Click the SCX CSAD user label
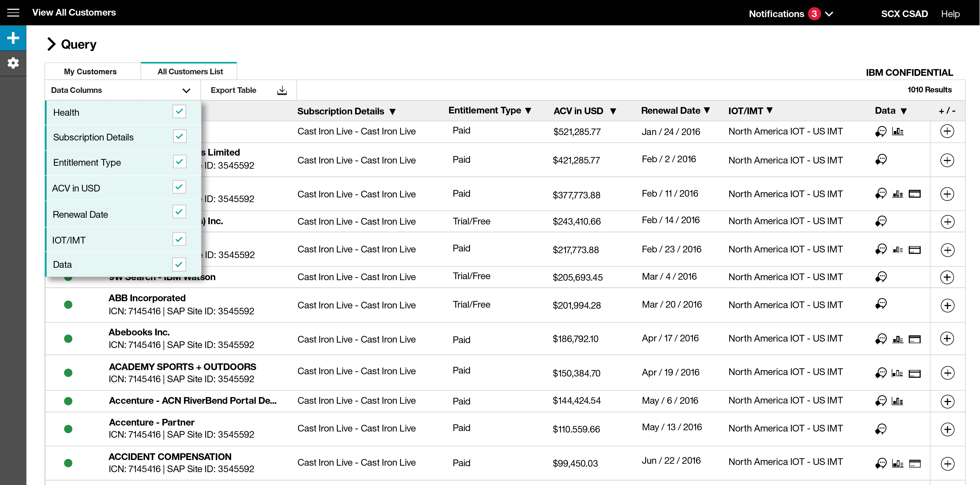This screenshot has height=485, width=980. click(x=904, y=14)
